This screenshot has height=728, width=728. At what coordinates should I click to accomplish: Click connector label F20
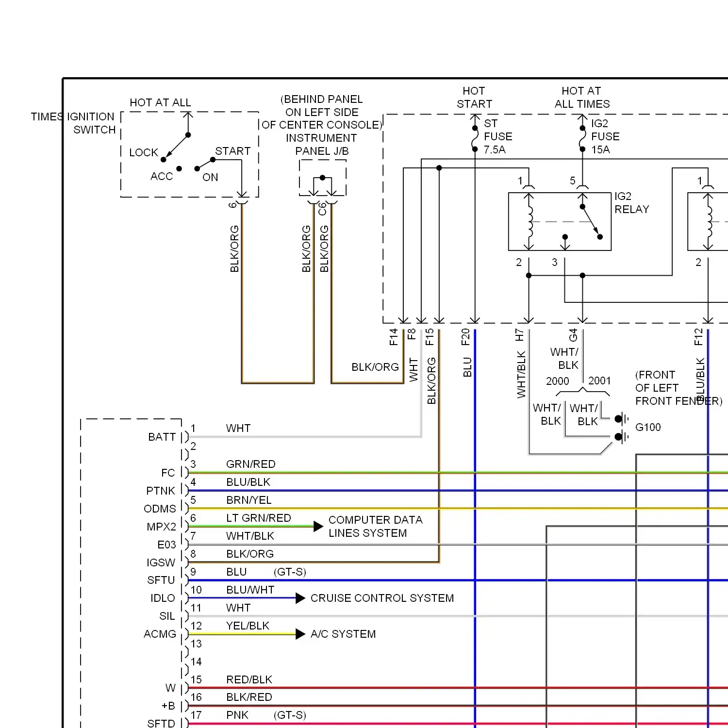[x=465, y=337]
